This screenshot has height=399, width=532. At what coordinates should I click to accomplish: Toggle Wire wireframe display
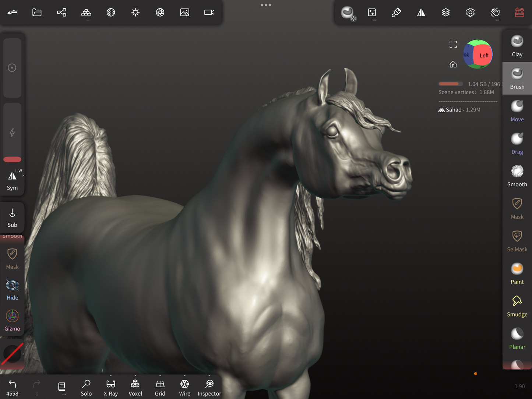point(184,387)
